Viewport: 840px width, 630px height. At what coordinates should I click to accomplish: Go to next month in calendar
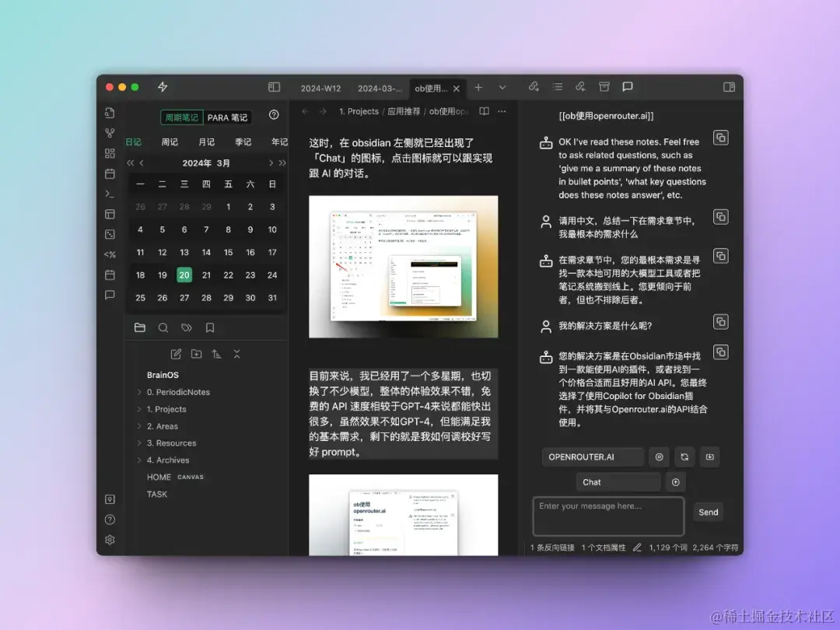(271, 163)
